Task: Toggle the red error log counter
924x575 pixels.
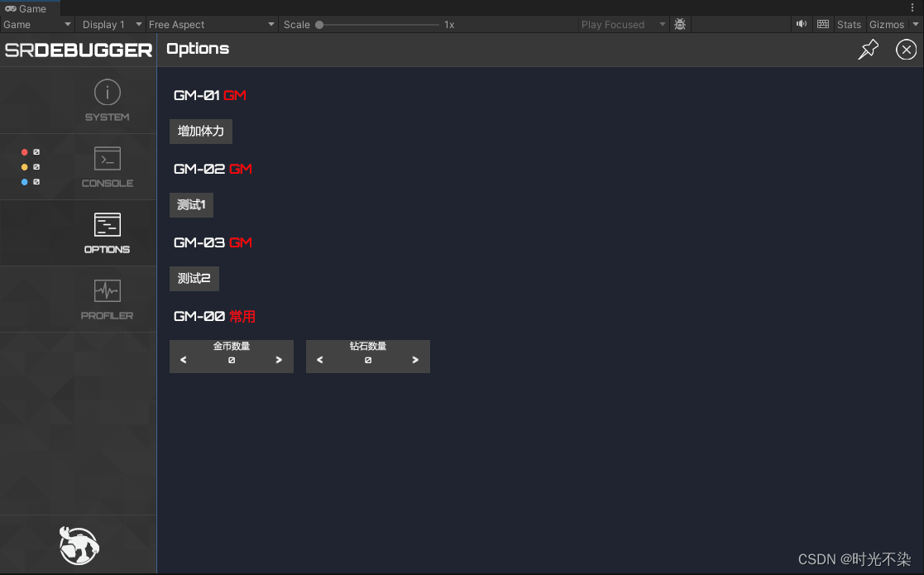Action: tap(29, 151)
